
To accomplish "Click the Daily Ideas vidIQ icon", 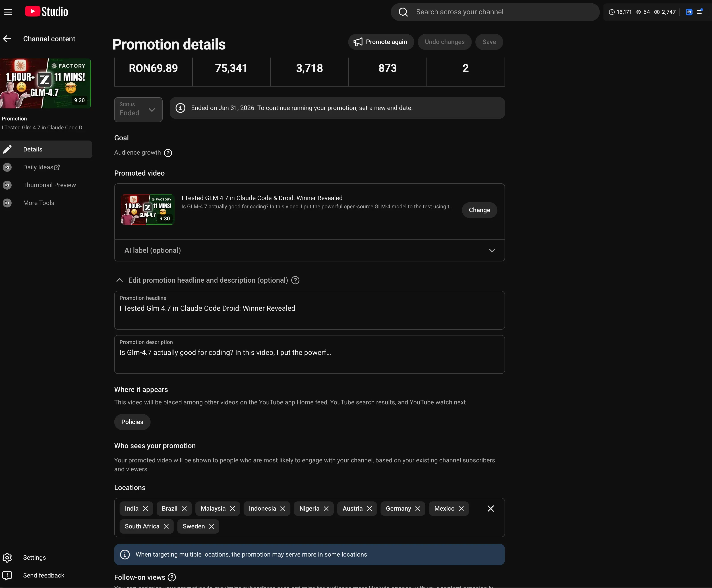I will [x=7, y=167].
